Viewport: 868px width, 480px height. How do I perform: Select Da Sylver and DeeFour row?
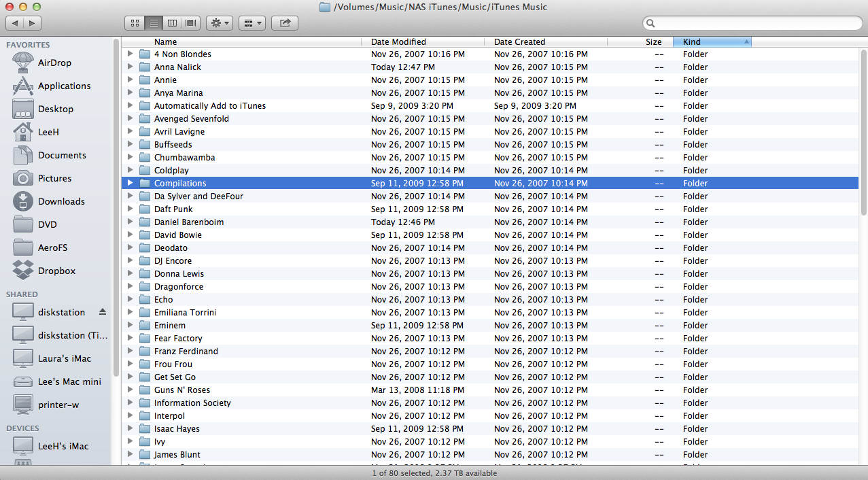point(490,196)
